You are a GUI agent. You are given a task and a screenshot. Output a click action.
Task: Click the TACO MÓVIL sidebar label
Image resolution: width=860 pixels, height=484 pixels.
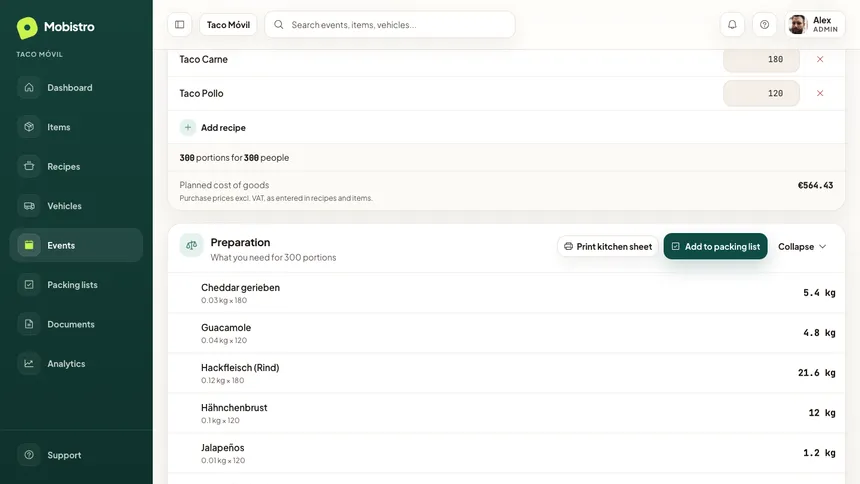click(x=39, y=54)
